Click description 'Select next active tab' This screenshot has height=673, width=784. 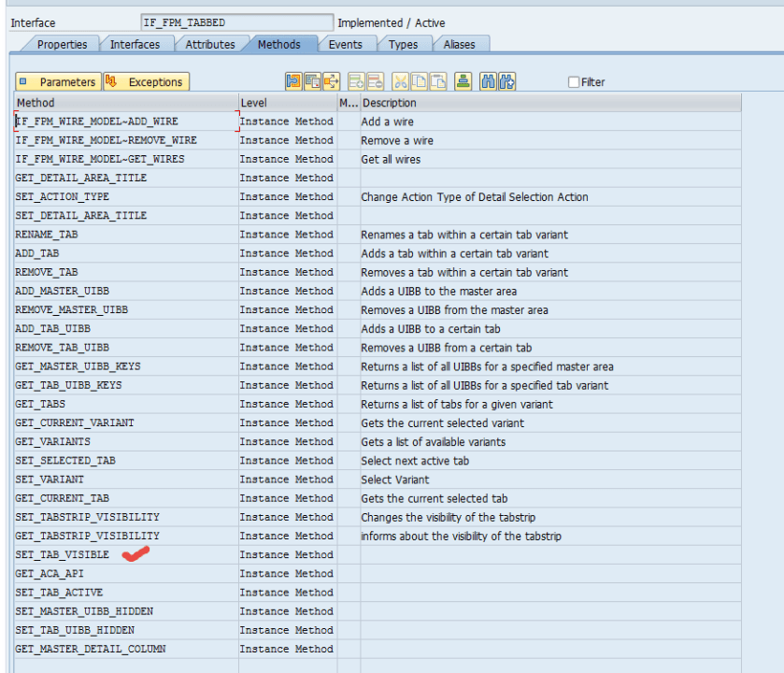click(415, 461)
